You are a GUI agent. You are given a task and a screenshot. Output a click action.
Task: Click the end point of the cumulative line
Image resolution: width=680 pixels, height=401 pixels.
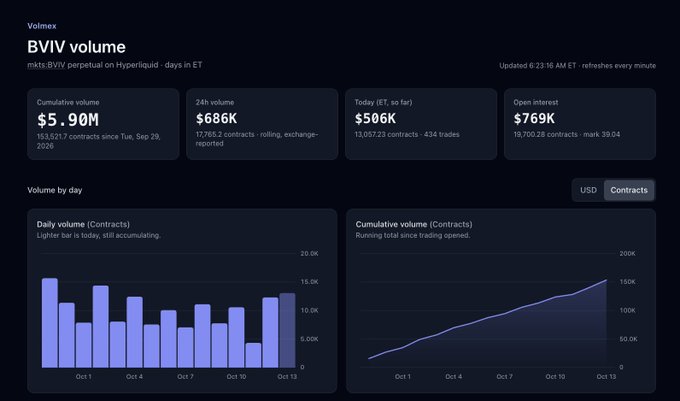(606, 280)
